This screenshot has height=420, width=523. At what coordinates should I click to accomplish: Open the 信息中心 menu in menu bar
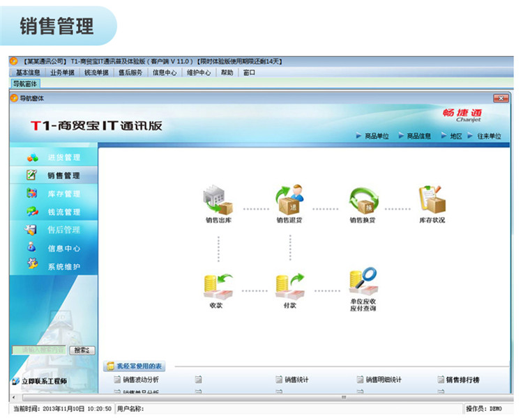click(165, 72)
